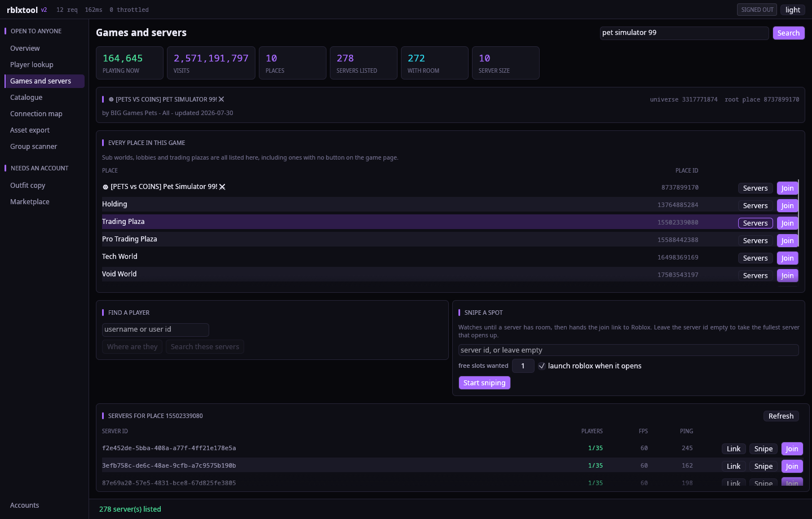Screen dimensions: 812x519
Task: Click the username or user id field
Action: [156, 330]
